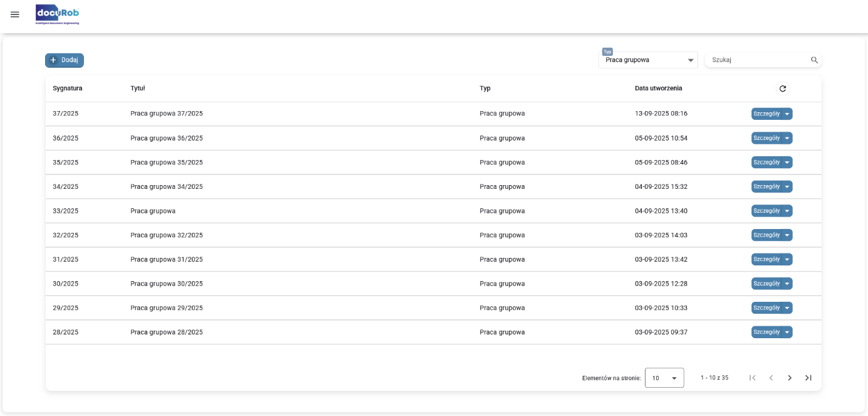Open Szczegóły for row 35/2025
868x416 pixels.
(766, 163)
